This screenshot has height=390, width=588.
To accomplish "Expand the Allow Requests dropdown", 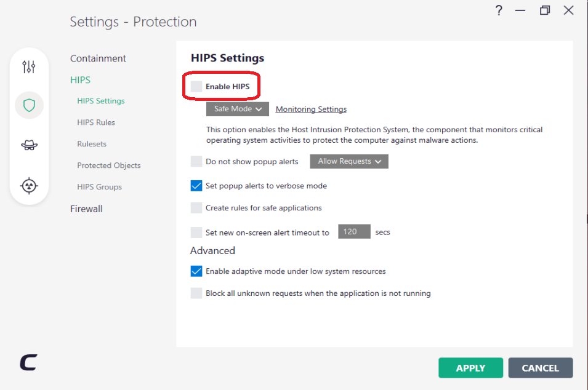I will point(349,161).
